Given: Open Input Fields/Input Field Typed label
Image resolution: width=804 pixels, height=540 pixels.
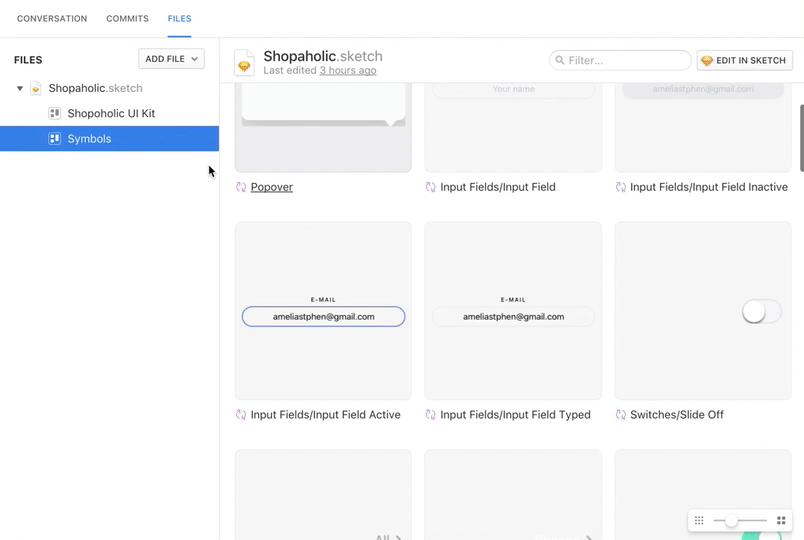Looking at the screenshot, I should pyautogui.click(x=515, y=415).
